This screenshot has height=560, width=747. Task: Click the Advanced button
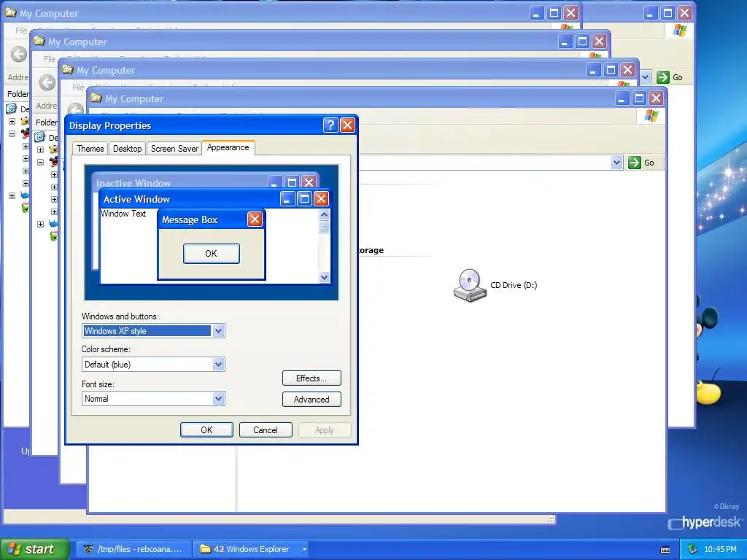[x=311, y=399]
